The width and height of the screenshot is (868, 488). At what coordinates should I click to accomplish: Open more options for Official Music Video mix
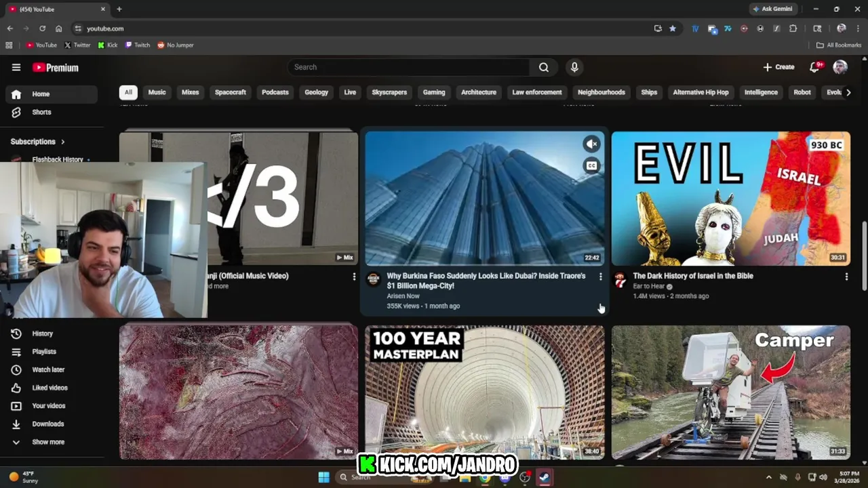pyautogui.click(x=354, y=277)
